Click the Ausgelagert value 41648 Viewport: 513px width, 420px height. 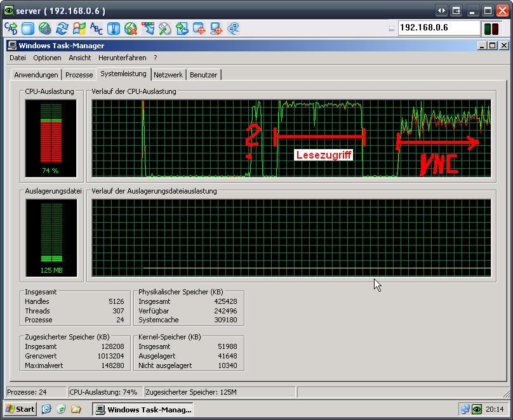tap(228, 356)
